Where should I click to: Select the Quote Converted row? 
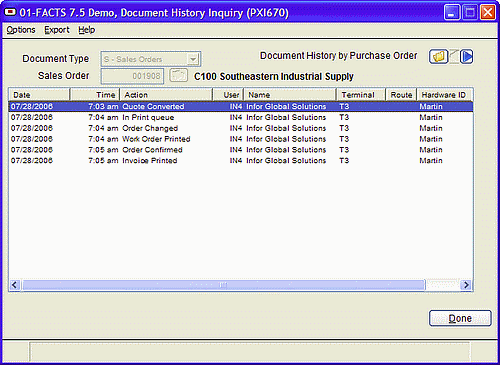tap(241, 107)
